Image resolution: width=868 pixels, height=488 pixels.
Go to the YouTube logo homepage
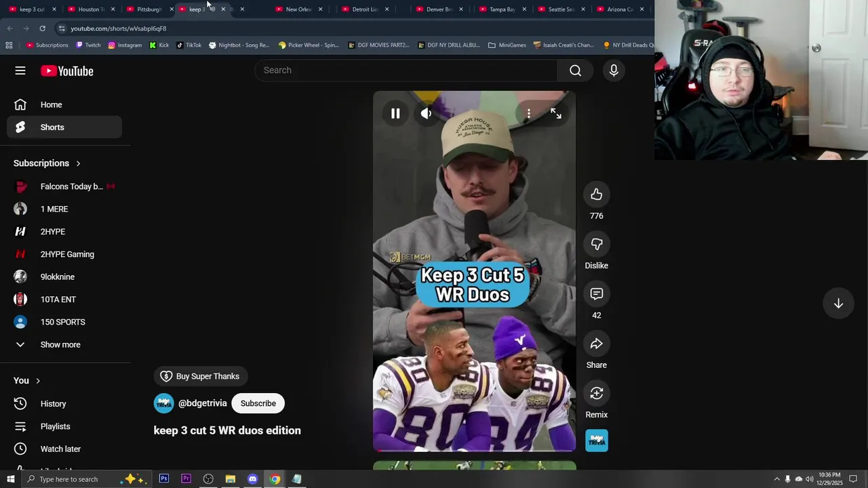[66, 71]
